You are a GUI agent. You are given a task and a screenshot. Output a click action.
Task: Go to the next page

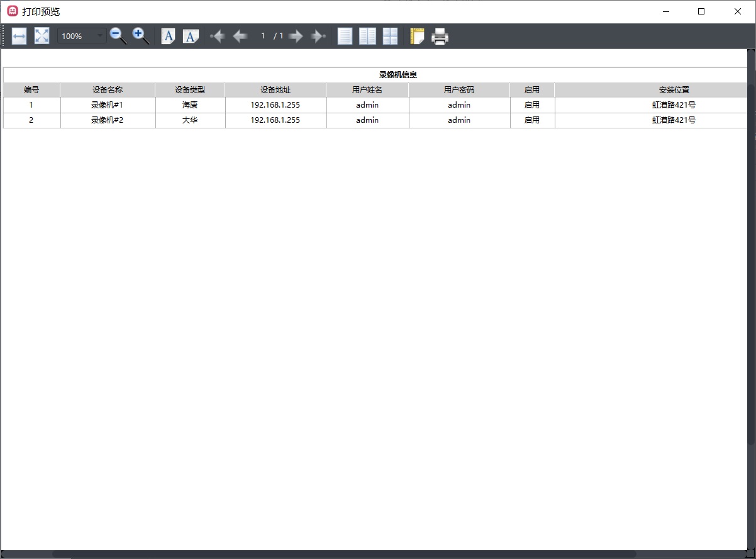296,37
